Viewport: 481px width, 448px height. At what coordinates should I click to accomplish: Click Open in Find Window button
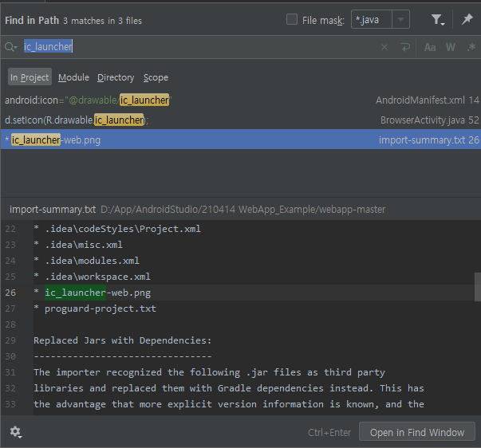pos(417,432)
